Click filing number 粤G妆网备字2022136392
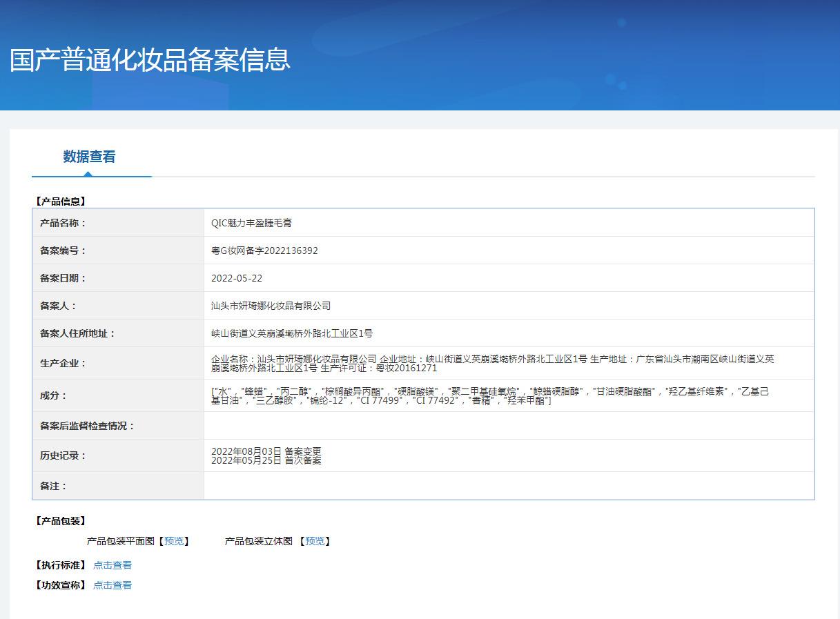This screenshot has width=840, height=619. click(x=264, y=250)
